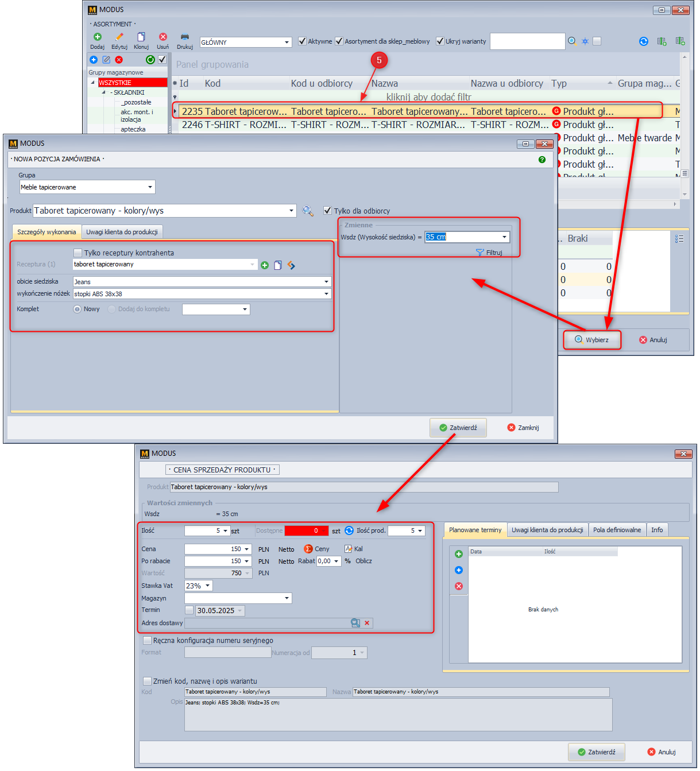700x771 pixels.
Task: Select the WSZYSTKIE group in tree
Action: tap(133, 83)
